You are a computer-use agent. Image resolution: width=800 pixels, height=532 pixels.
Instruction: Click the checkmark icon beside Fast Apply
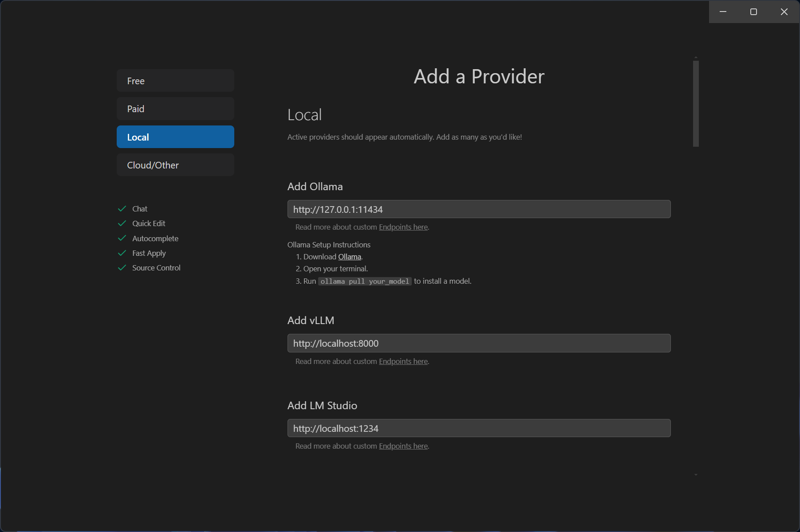[x=122, y=253]
